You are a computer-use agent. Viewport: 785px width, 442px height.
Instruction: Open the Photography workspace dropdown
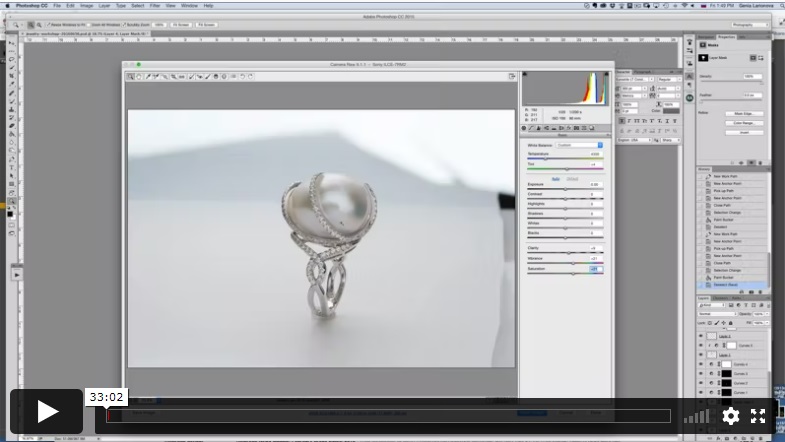(x=749, y=25)
